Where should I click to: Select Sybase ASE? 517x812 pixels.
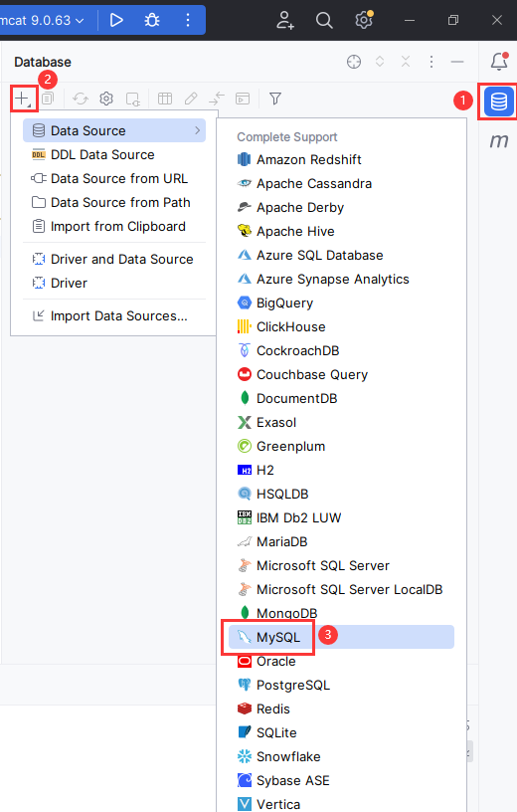click(x=342, y=780)
